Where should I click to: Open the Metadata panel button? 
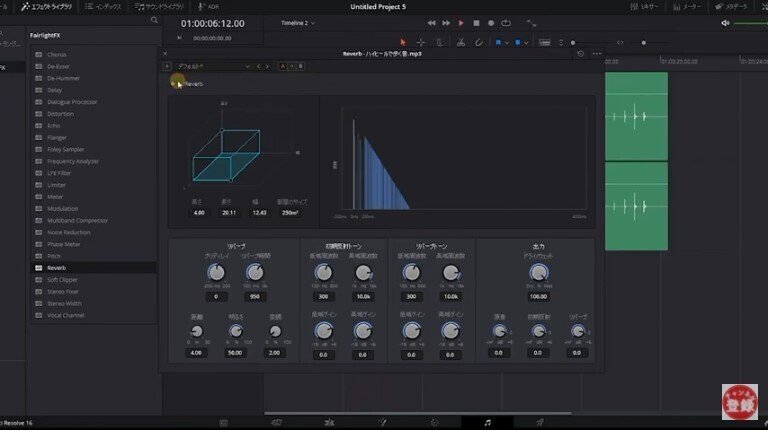click(x=731, y=6)
